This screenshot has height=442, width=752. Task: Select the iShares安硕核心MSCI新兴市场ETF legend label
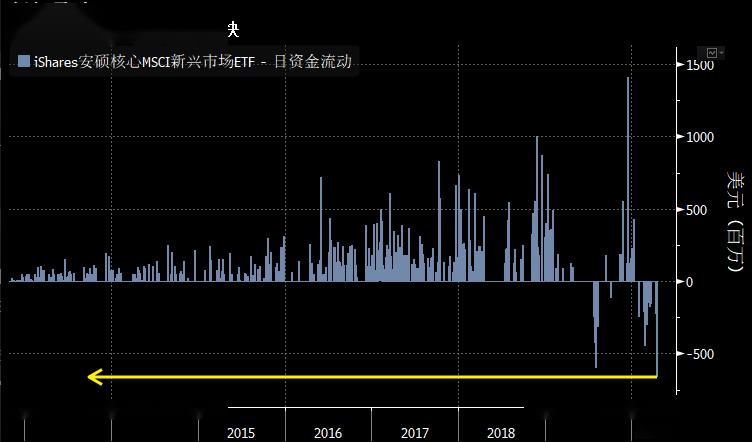[x=193, y=61]
